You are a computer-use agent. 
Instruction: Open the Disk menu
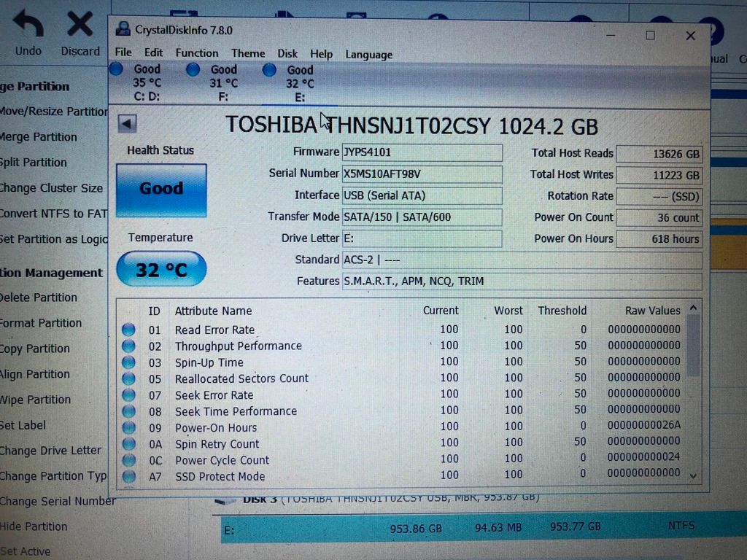287,54
